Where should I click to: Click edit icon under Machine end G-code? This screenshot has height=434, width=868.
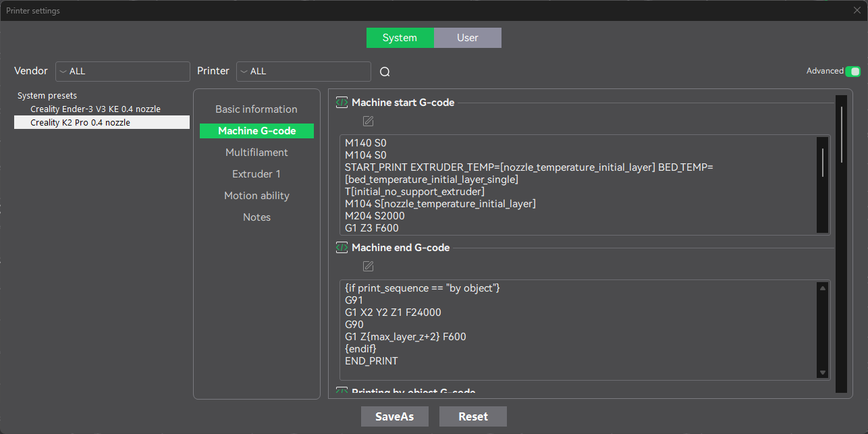pos(368,266)
